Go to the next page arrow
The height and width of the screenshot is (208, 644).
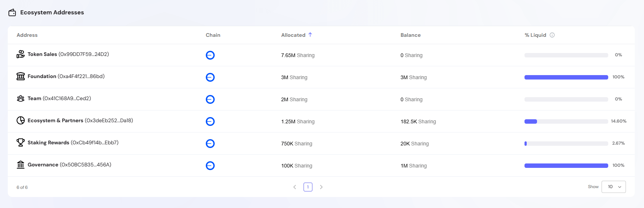(x=321, y=187)
